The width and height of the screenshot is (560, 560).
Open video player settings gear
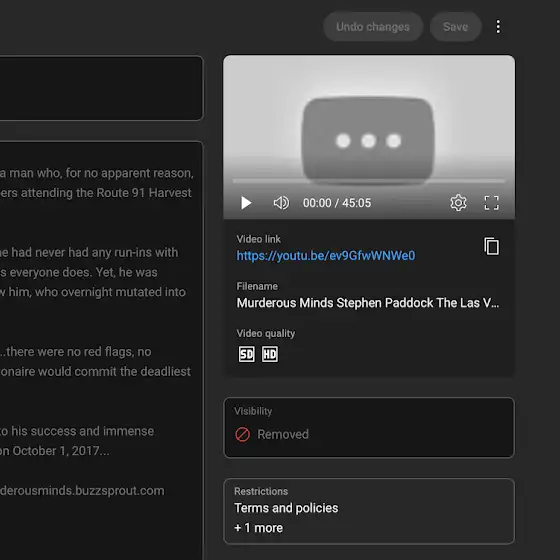point(458,203)
